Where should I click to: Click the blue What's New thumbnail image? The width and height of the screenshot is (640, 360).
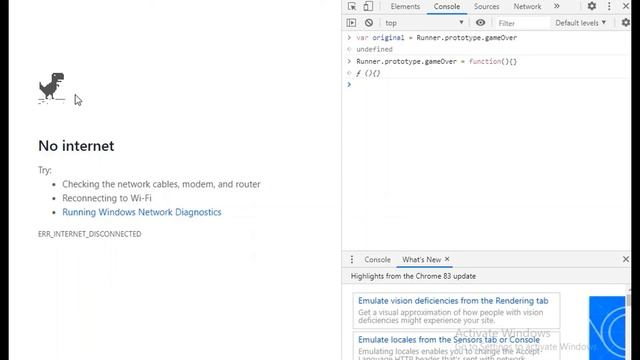[607, 328]
